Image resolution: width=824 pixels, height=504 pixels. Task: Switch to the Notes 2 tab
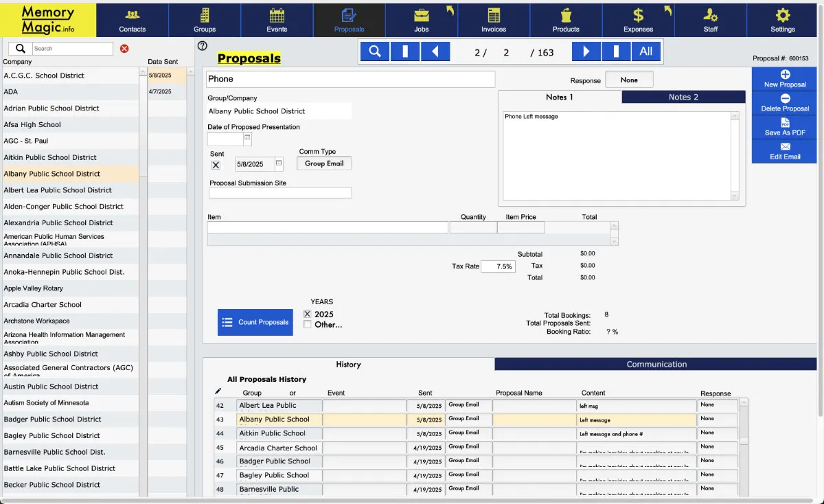[x=683, y=97]
